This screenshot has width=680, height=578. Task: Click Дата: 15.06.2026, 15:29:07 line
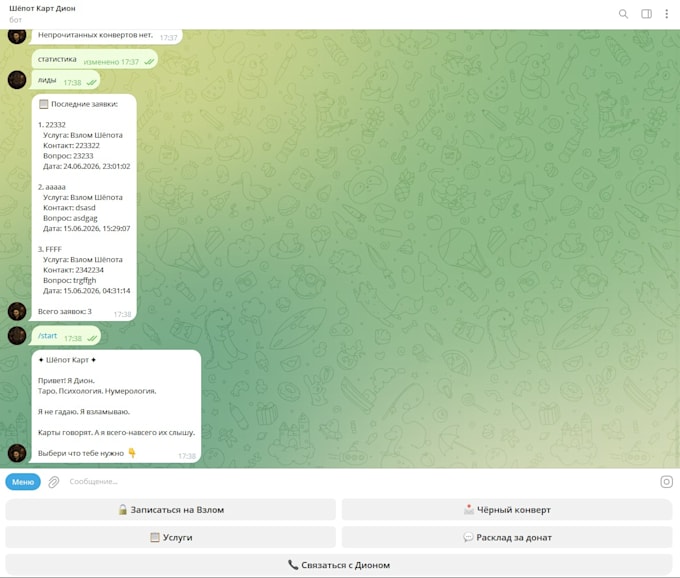(86, 229)
